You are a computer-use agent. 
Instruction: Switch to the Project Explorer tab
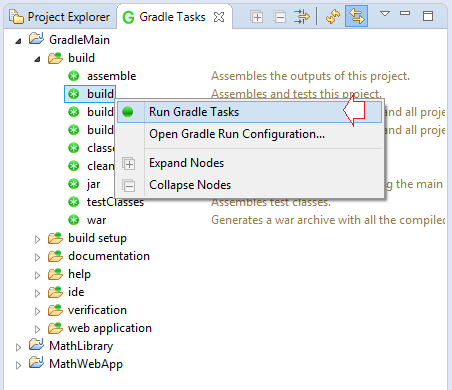click(60, 17)
